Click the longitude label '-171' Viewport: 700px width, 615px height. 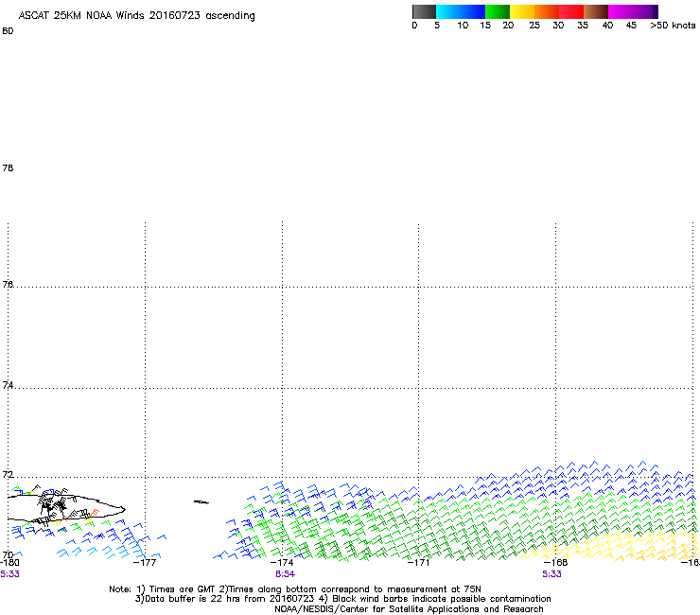pyautogui.click(x=418, y=562)
